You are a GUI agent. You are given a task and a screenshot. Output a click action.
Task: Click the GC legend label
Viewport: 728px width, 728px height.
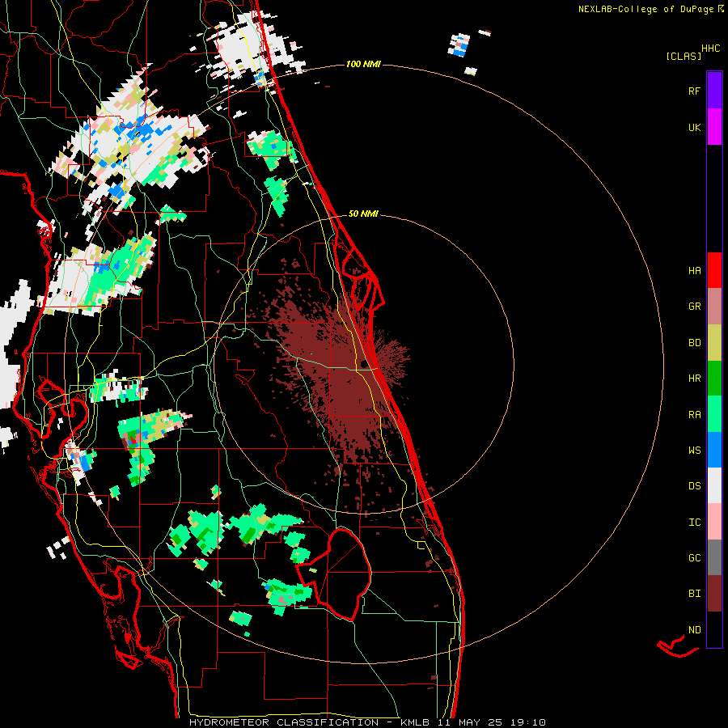point(694,557)
